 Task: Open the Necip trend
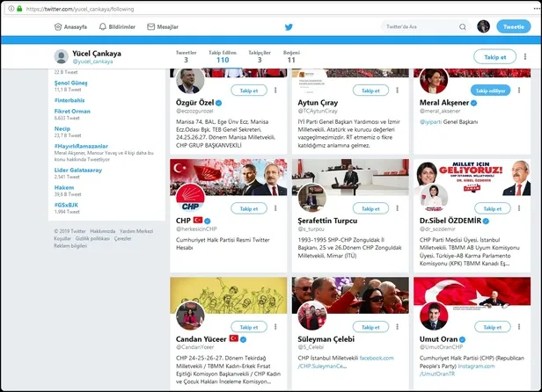point(62,128)
